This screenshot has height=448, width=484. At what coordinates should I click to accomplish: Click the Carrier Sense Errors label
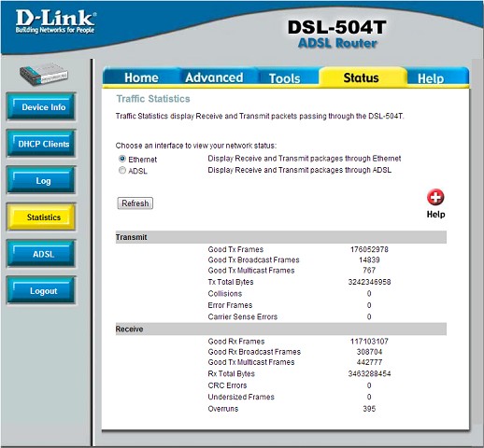pyautogui.click(x=243, y=316)
